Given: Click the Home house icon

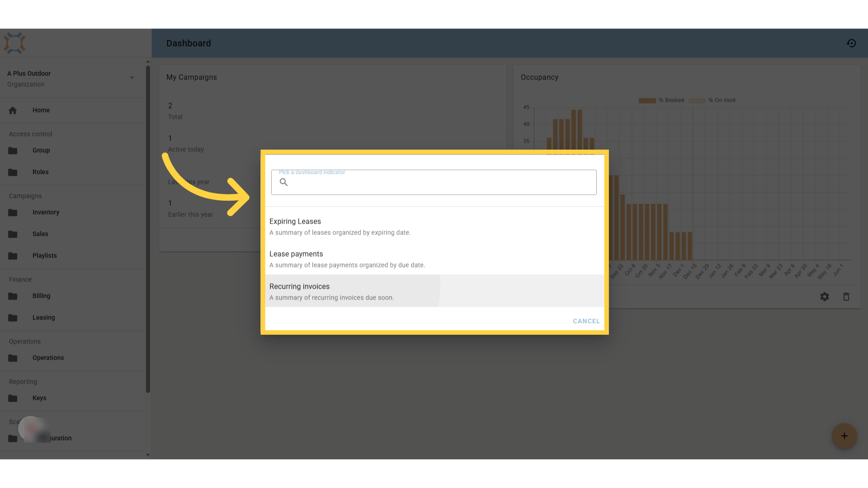Looking at the screenshot, I should click(x=13, y=110).
